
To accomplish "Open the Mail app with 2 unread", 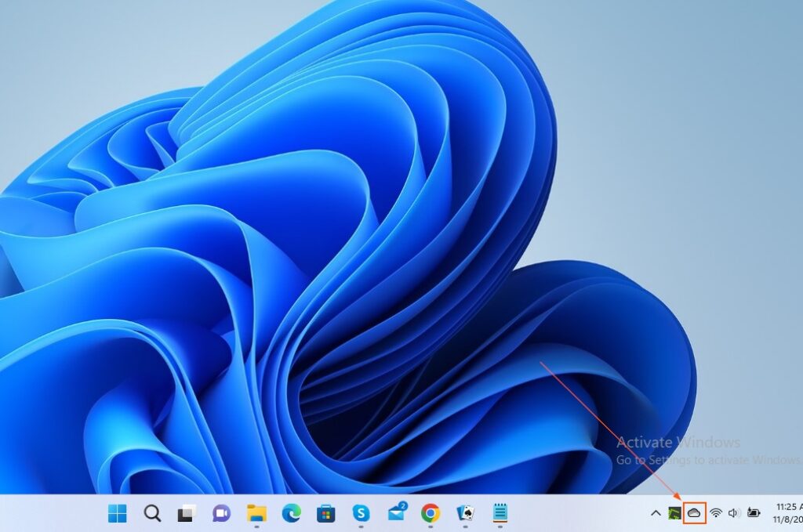I will click(x=397, y=512).
